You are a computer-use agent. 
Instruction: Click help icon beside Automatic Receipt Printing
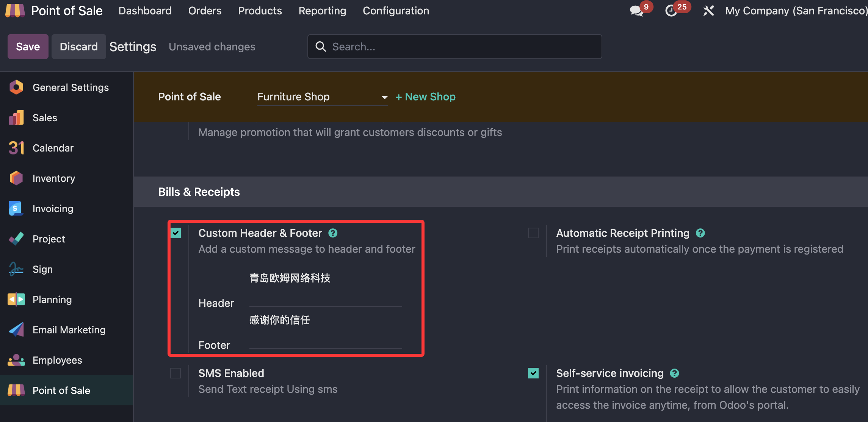pos(700,233)
